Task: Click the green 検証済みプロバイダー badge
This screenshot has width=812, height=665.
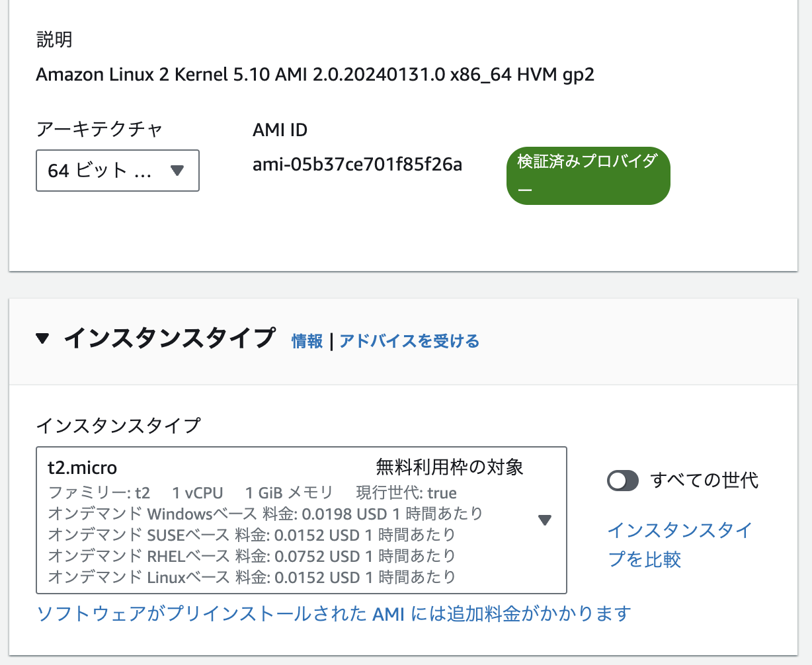Action: 587,175
